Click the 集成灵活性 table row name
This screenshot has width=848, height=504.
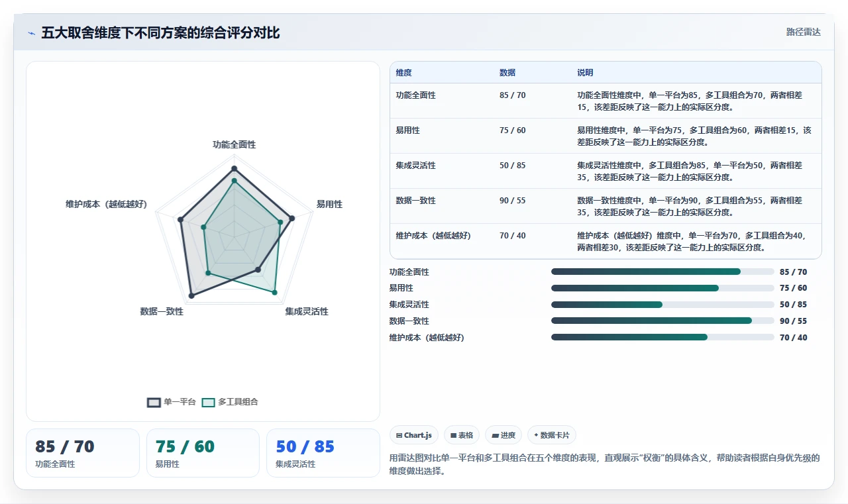point(416,166)
